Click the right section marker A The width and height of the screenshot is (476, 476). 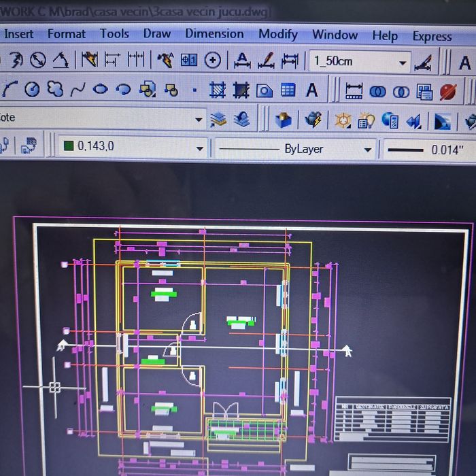[347, 351]
